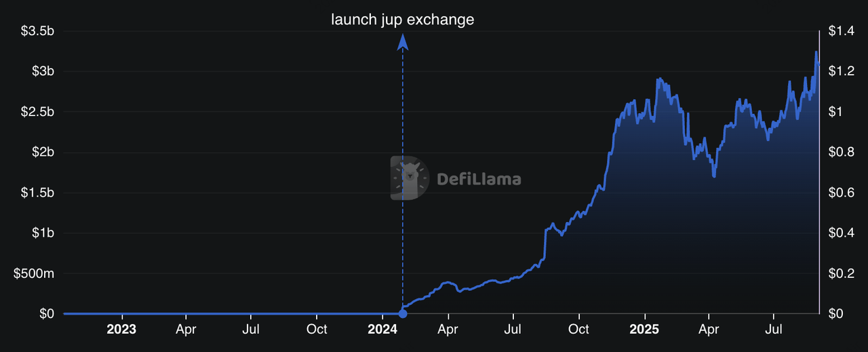Select the 2023 x-axis label
The height and width of the screenshot is (352, 868).
[121, 330]
